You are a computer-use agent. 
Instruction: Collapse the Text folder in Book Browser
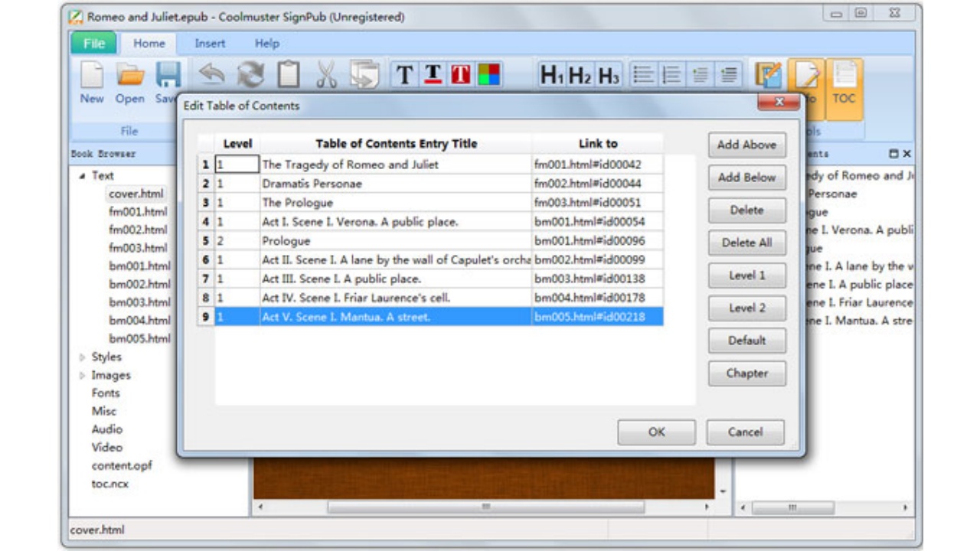pyautogui.click(x=83, y=175)
